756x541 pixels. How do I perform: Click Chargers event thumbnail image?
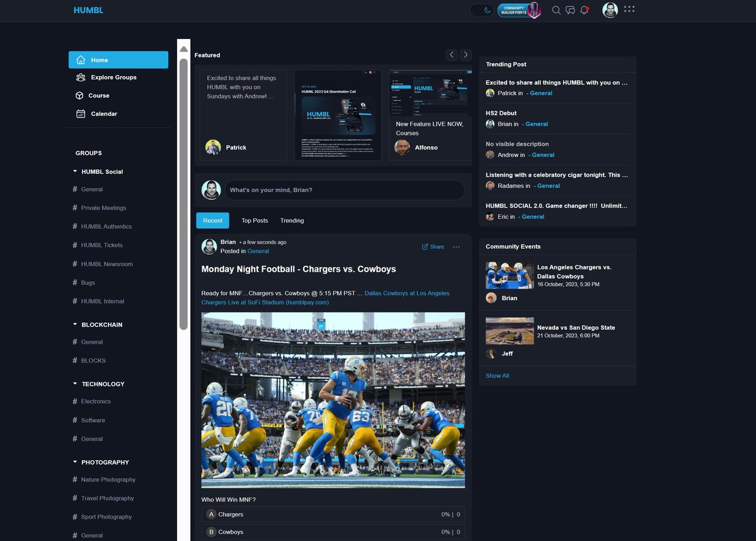tap(510, 276)
